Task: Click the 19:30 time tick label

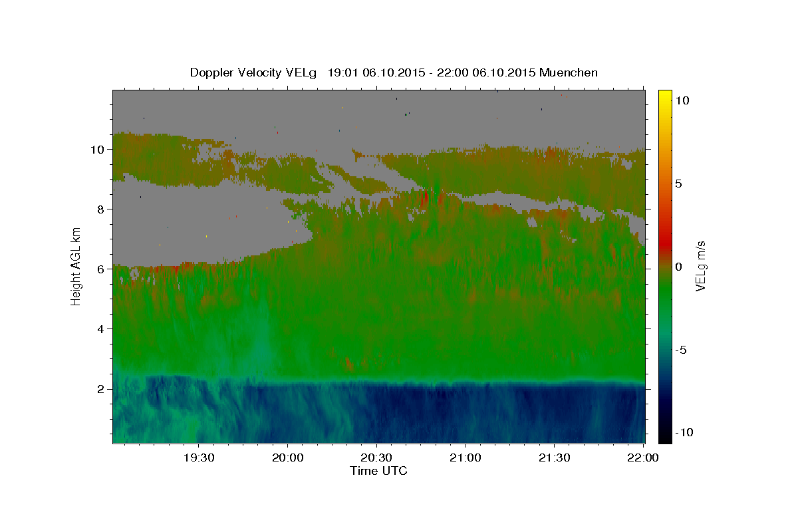Action: click(x=199, y=458)
